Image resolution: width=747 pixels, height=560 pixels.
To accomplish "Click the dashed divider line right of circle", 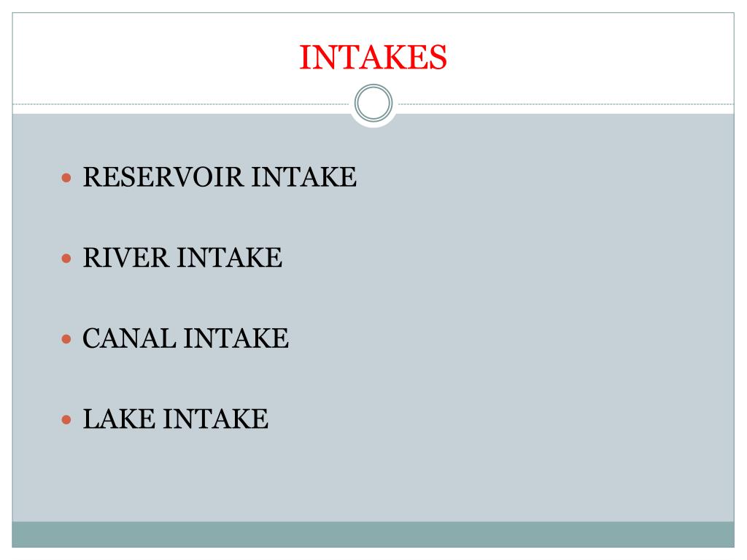I will [566, 104].
